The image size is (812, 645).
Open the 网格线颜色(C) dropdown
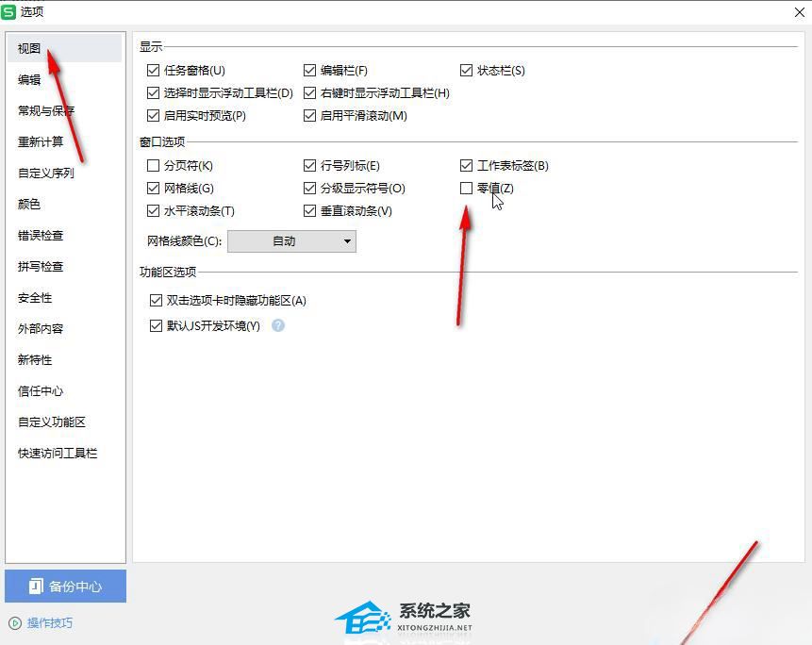click(291, 241)
